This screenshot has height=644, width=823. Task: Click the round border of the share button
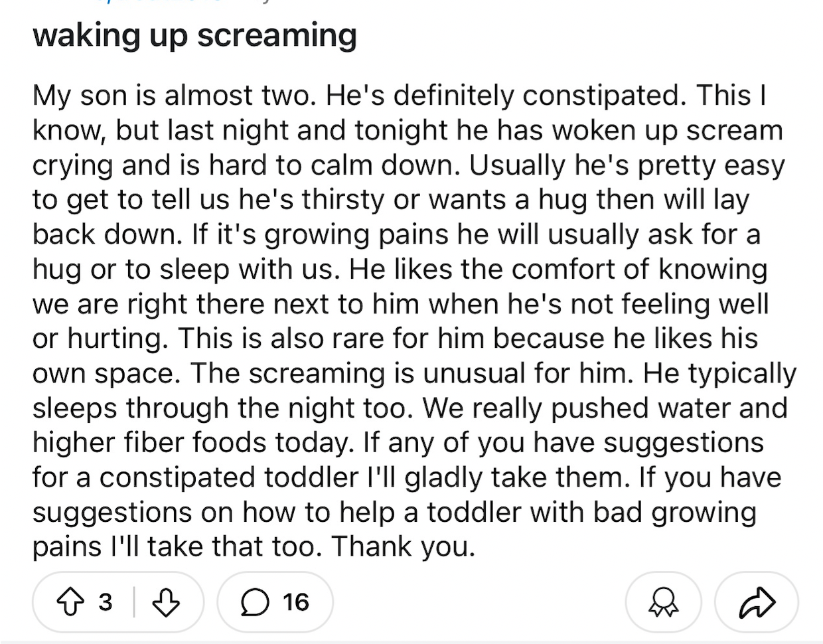click(x=756, y=602)
